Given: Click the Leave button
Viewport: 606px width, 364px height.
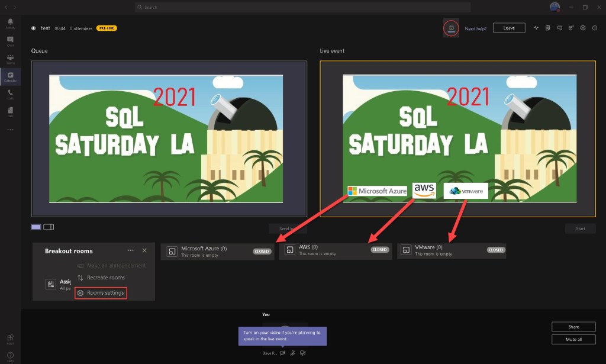Looking at the screenshot, I should tap(508, 28).
